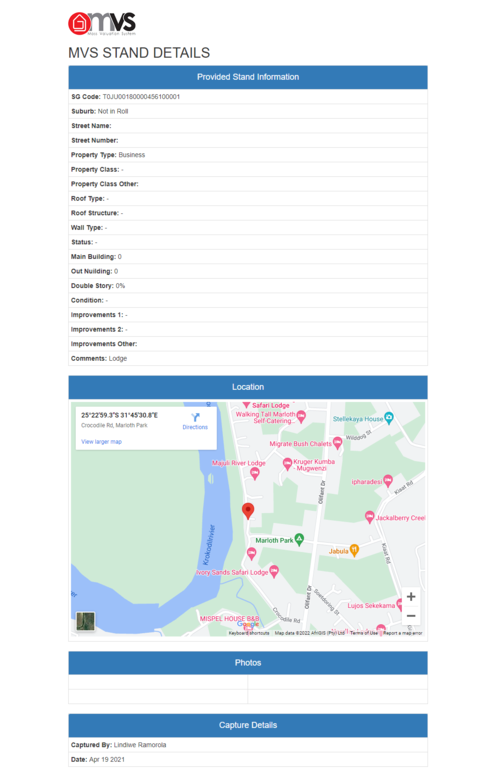Open View larger map link
Screen dimensions: 499x780
[101, 442]
